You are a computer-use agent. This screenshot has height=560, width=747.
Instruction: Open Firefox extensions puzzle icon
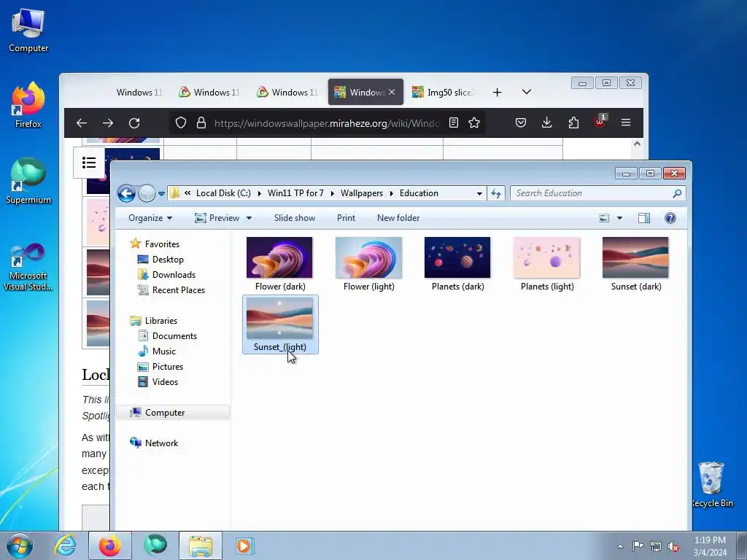coord(573,122)
